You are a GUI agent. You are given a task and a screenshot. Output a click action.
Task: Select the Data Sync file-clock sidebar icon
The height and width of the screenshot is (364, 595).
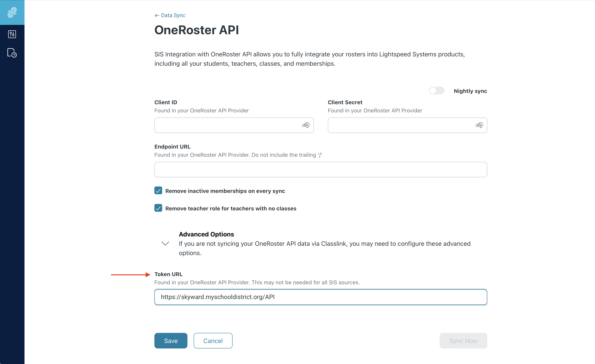click(12, 53)
